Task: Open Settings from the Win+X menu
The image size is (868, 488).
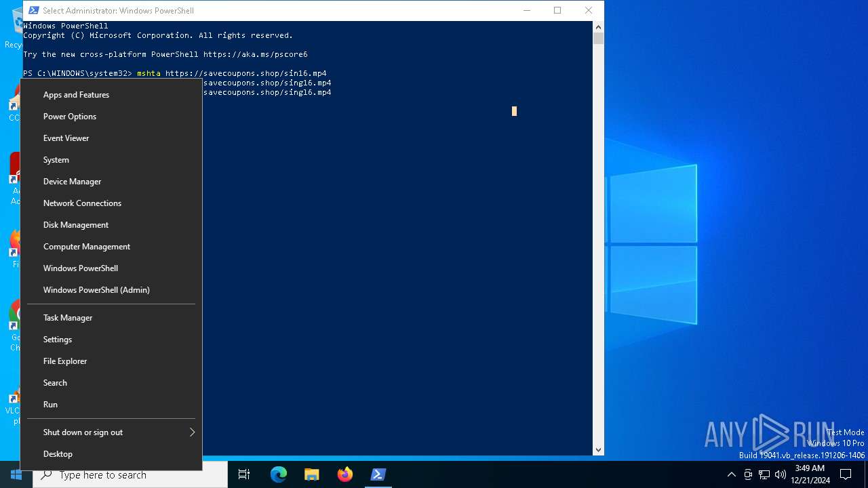Action: coord(111,340)
